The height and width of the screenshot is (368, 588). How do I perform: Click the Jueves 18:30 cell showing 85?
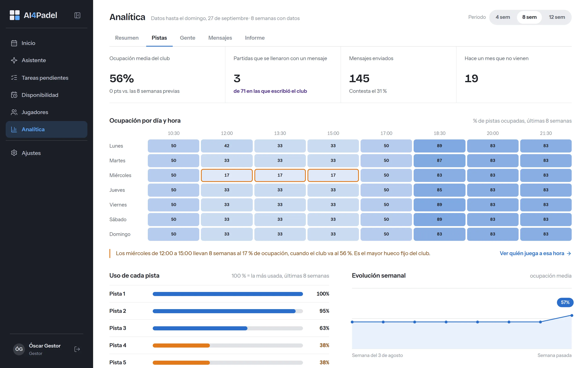pyautogui.click(x=439, y=190)
